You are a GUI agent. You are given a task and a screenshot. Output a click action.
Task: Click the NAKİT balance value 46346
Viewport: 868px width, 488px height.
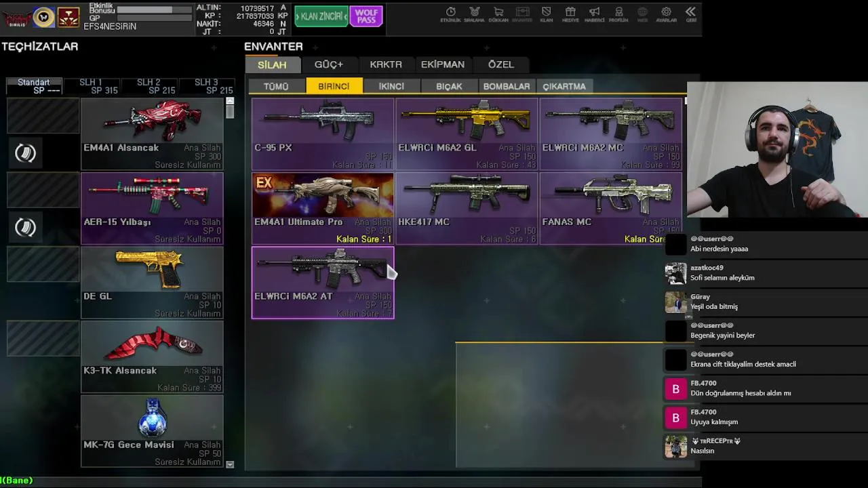click(263, 24)
